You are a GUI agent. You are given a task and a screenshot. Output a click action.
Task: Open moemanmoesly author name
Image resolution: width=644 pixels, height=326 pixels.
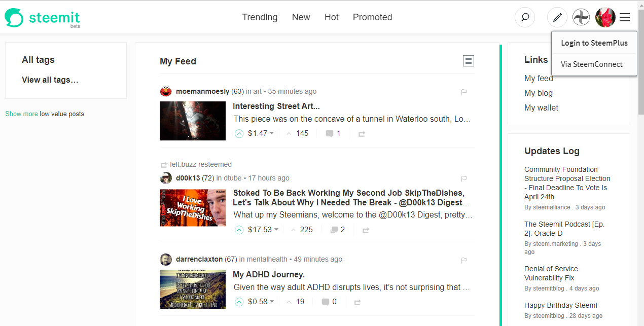[x=202, y=91]
